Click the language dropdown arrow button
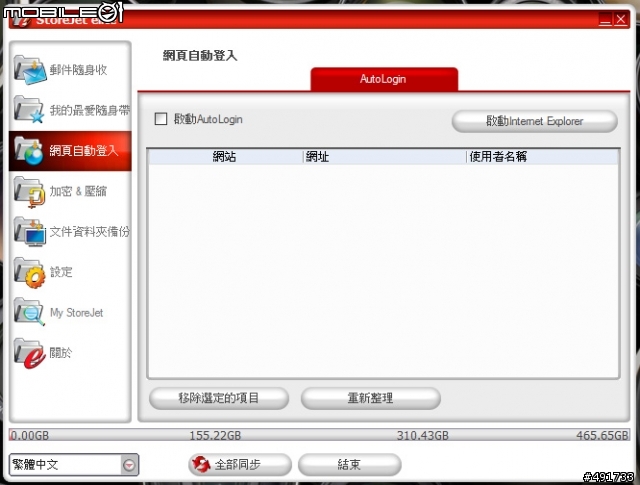Image resolution: width=640 pixels, height=485 pixels. pos(129,465)
